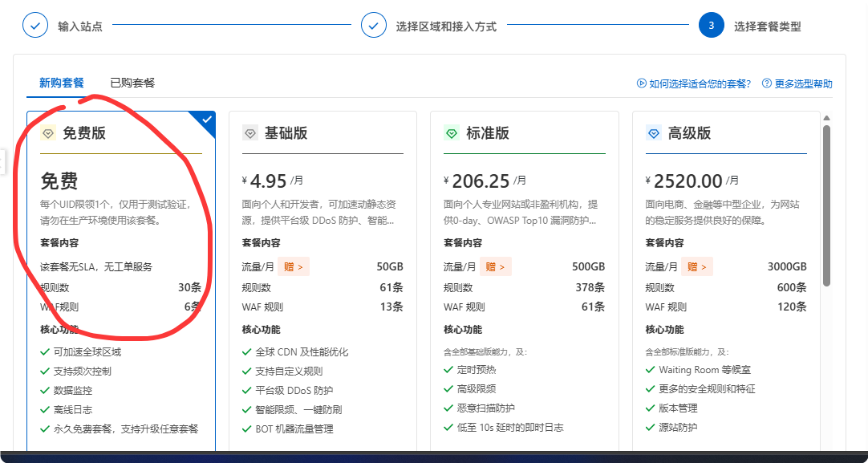Open the 更多选型帮助 link

click(x=804, y=83)
